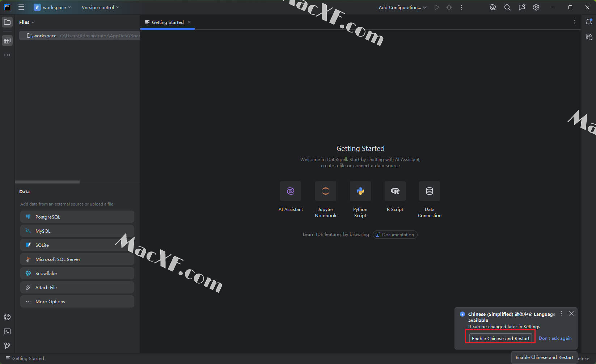Open the Terminal tool window
The width and height of the screenshot is (596, 364).
(7, 331)
